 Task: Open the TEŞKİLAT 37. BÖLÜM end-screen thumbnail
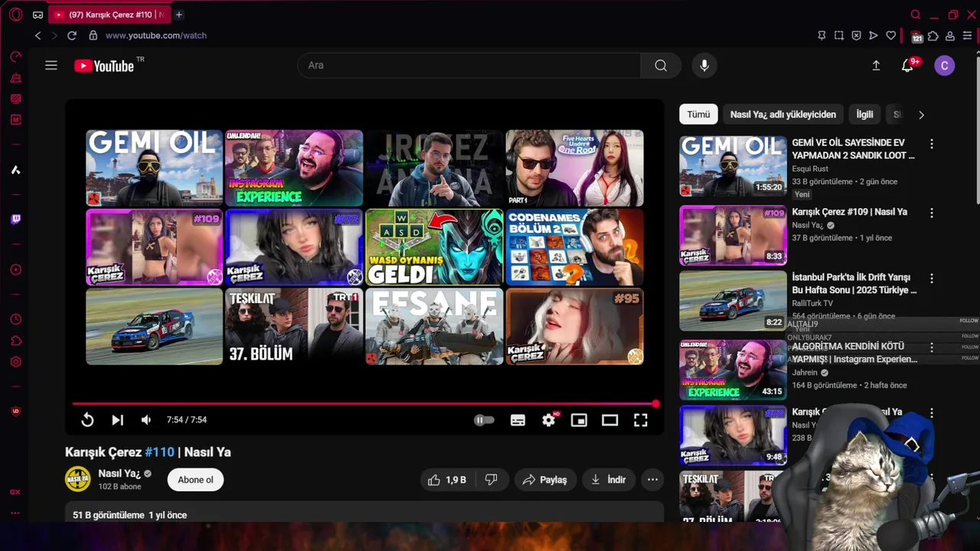(x=294, y=326)
